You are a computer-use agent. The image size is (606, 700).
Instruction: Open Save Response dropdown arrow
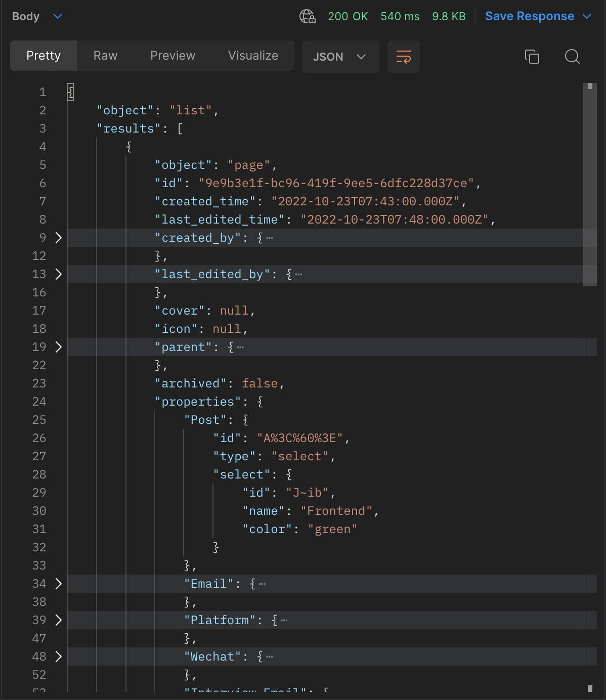pos(587,17)
